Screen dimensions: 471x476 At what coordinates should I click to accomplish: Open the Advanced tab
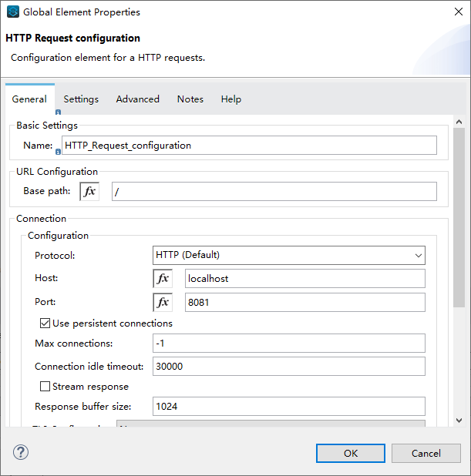137,99
